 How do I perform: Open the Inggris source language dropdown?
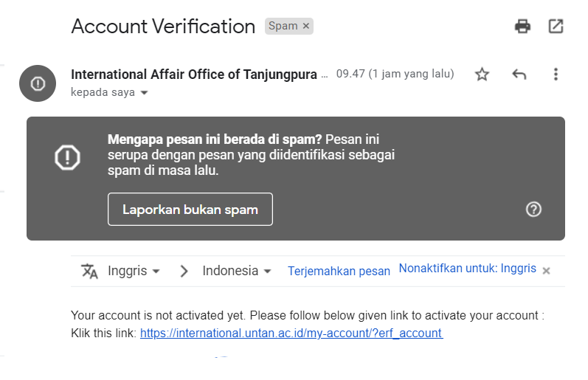134,271
